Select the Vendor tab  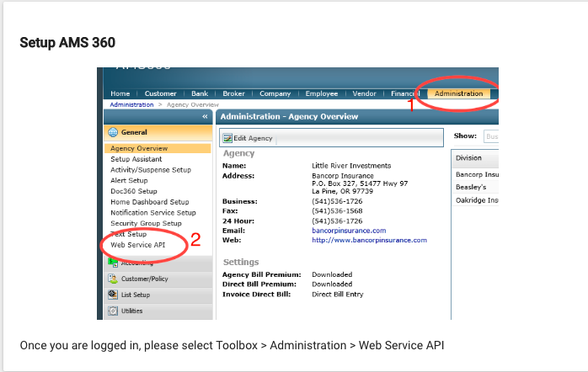pos(364,93)
